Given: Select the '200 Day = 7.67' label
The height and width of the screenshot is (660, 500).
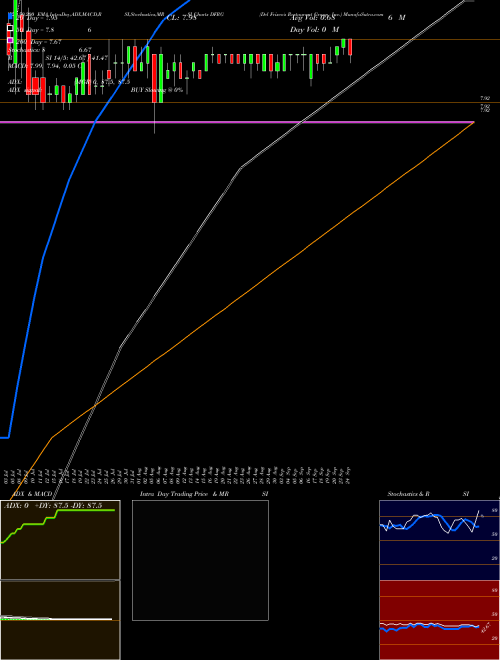Looking at the screenshot, I should [37, 42].
